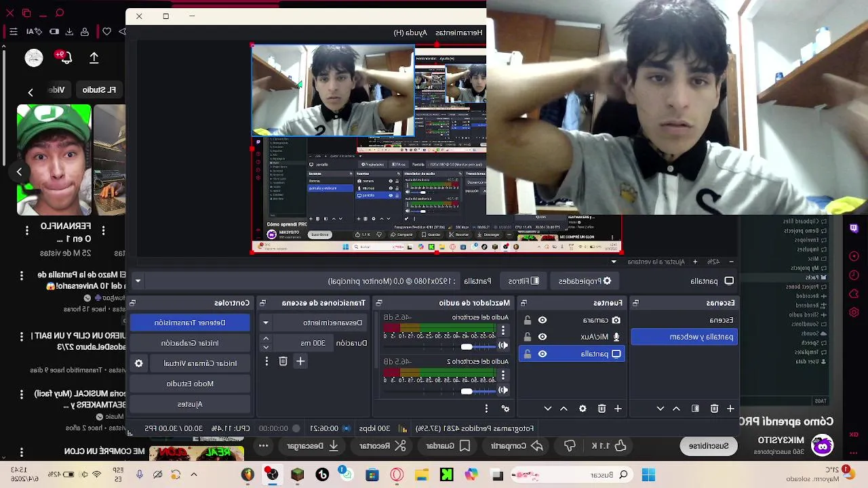Click Suscribirse on YouTube channel
The image size is (868, 488).
click(709, 445)
